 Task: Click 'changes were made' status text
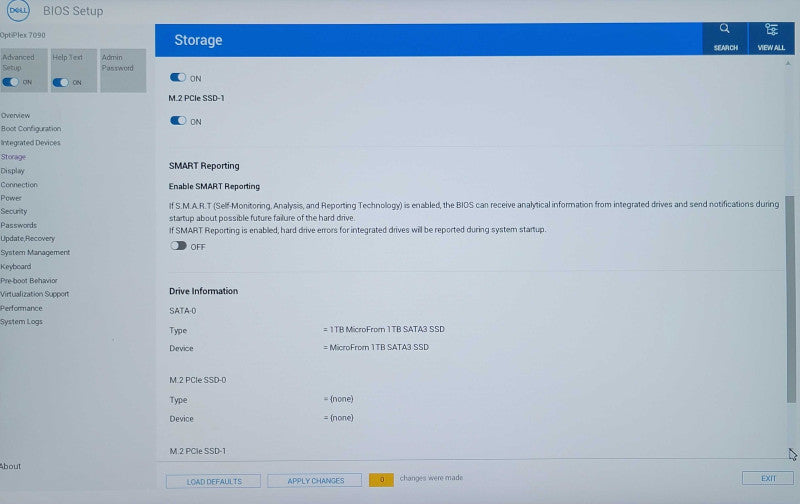[432, 478]
